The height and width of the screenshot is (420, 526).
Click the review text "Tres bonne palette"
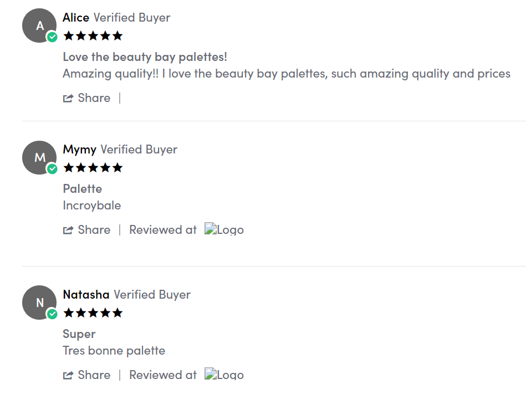[114, 351]
